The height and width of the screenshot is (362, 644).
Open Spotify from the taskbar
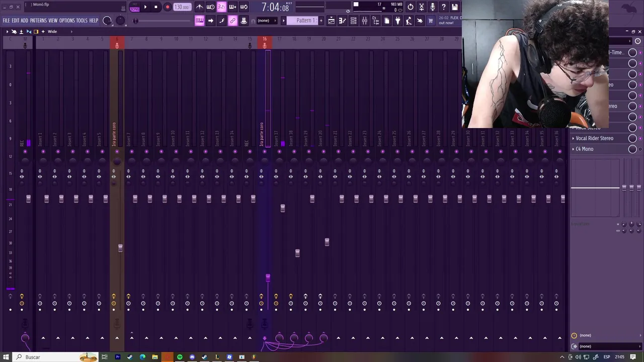click(180, 357)
